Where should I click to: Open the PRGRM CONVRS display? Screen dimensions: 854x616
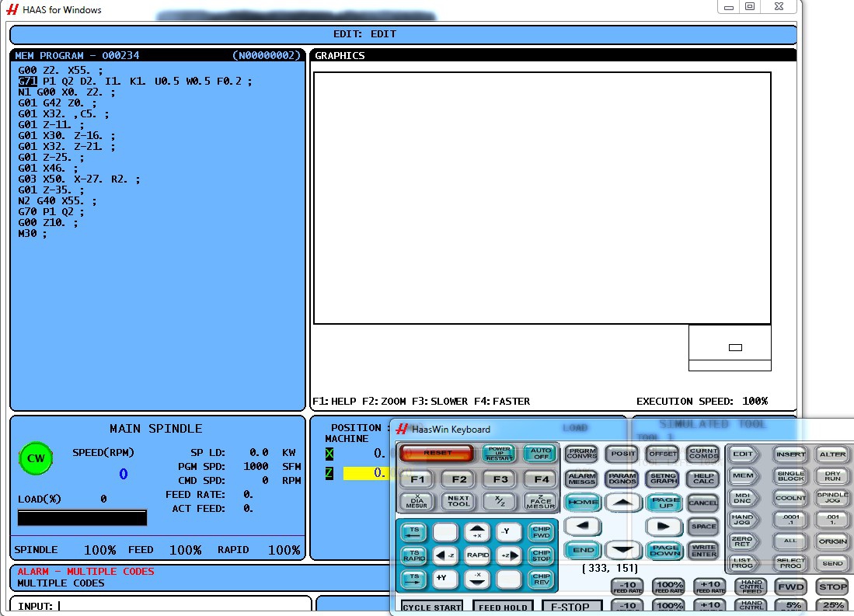tap(582, 454)
